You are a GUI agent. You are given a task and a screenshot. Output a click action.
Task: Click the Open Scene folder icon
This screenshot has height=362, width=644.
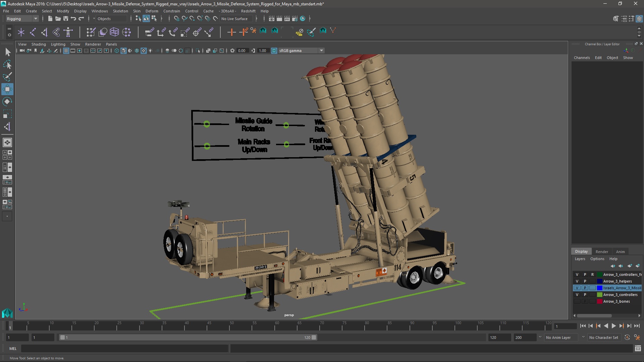click(x=58, y=19)
